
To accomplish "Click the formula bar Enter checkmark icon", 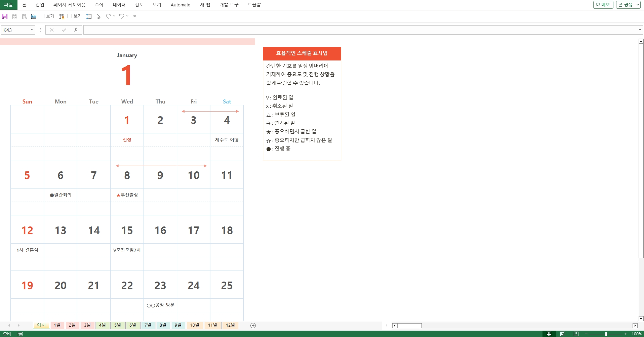I will [64, 30].
